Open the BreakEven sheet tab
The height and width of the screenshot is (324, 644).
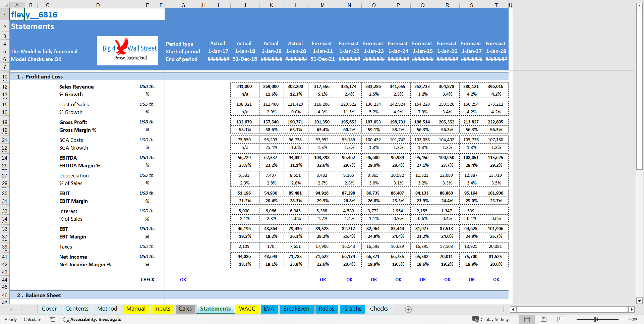pos(296,309)
